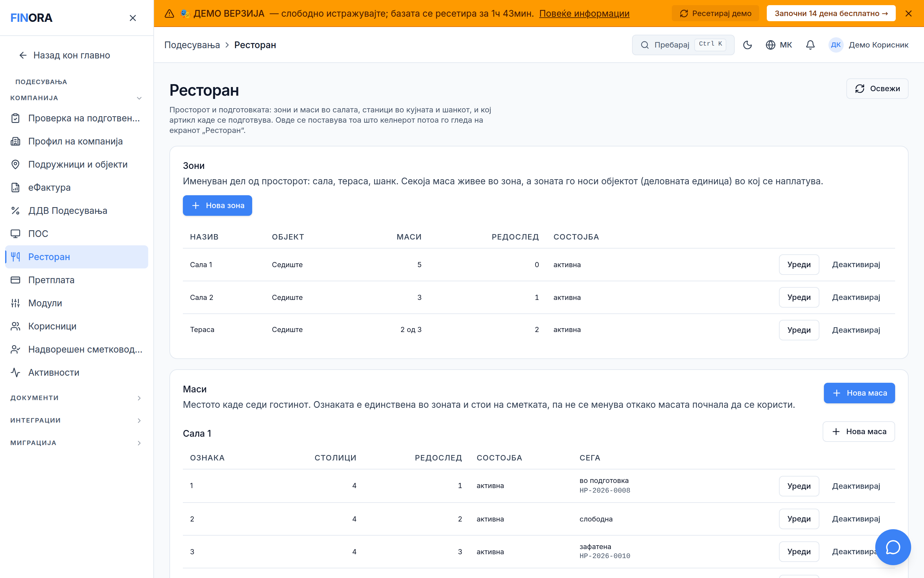Click the Активности pulse icon
This screenshot has height=578, width=924.
[x=15, y=373]
